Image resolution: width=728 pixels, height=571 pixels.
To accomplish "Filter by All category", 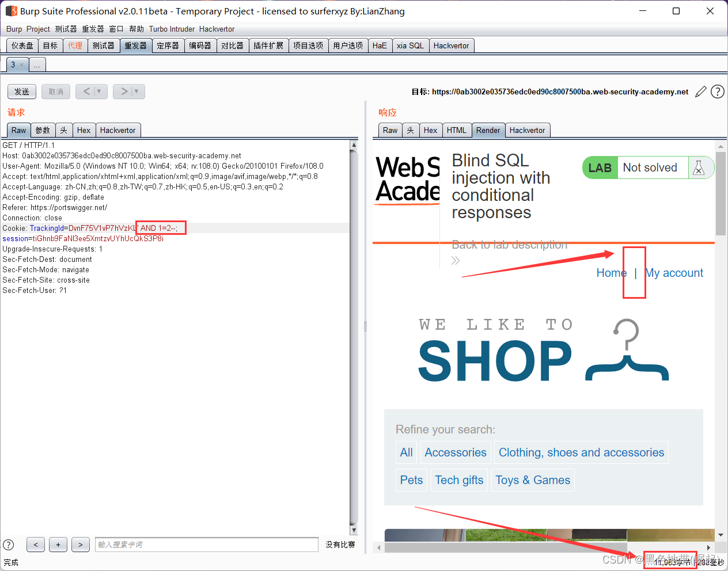I will (x=406, y=452).
